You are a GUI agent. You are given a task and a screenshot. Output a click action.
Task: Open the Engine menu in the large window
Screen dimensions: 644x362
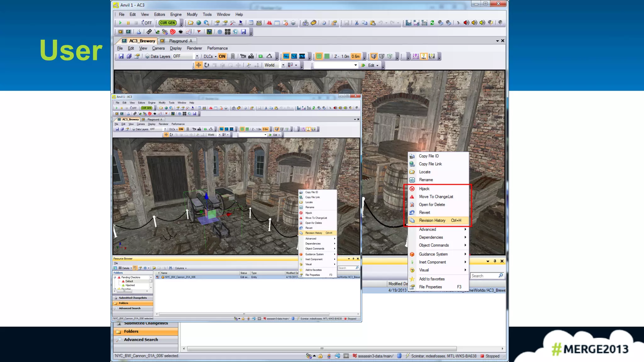pos(176,14)
